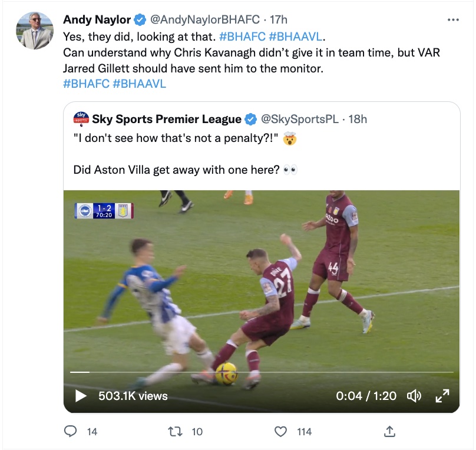Click the @AndyNaylorBHAFC handle
The image size is (476, 450).
tap(205, 19)
